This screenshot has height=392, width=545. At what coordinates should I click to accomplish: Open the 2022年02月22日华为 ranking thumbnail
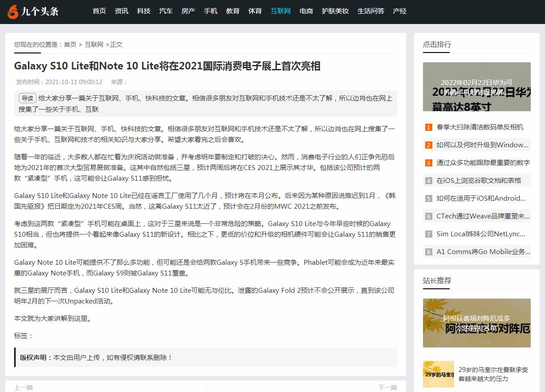(477, 87)
